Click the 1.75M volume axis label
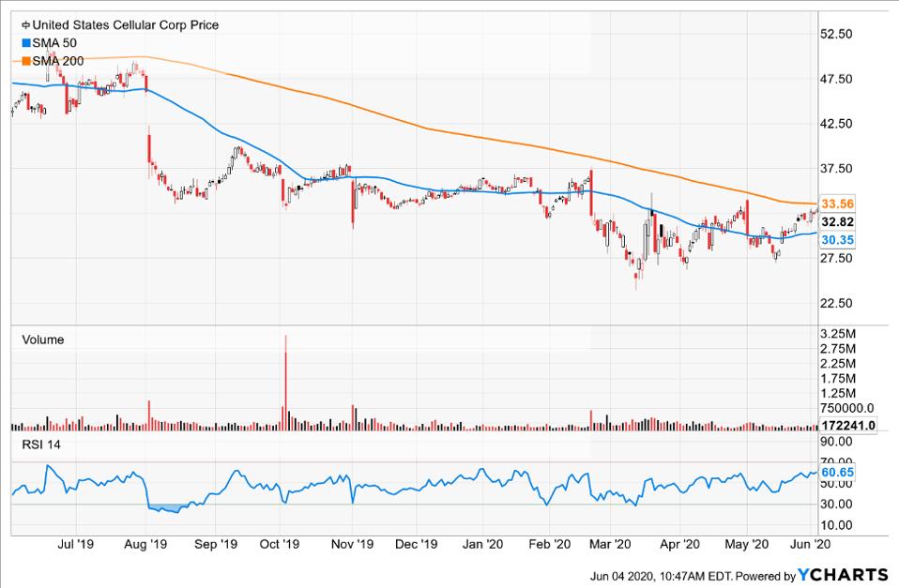899x588 pixels. (x=838, y=378)
